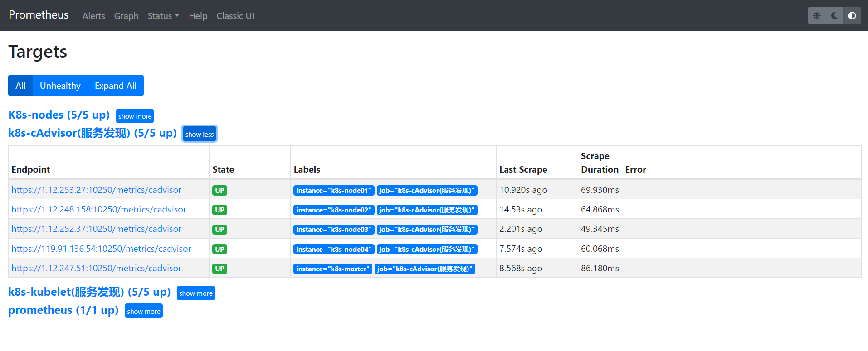Viewport: 868px width, 351px height.
Task: Click the Prometheus brand logo text
Action: coord(39,15)
